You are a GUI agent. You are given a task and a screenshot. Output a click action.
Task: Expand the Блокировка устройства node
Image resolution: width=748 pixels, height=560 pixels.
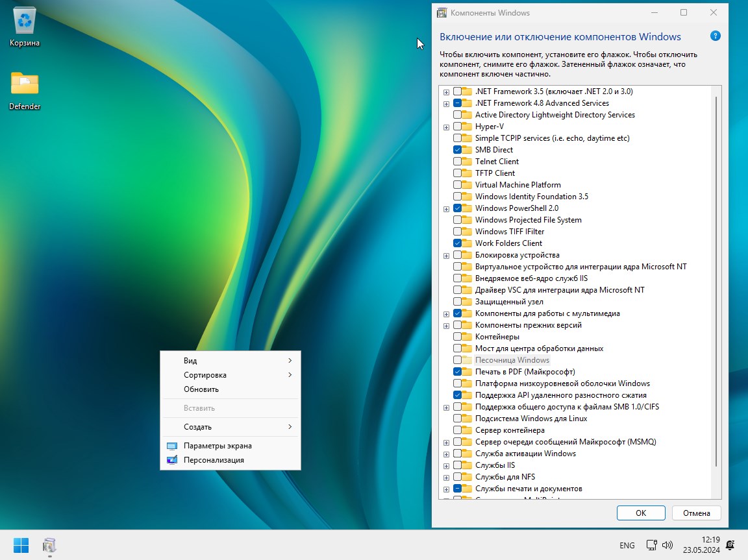pyautogui.click(x=447, y=256)
